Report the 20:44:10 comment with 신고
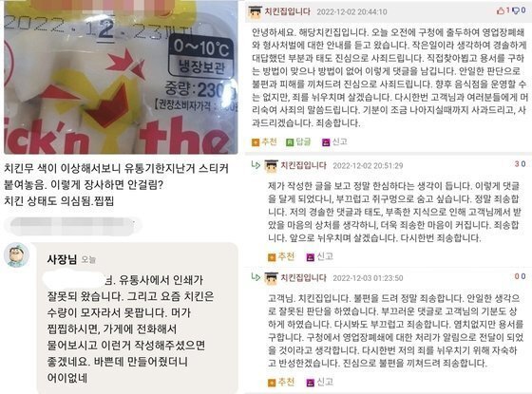 pyautogui.click(x=334, y=141)
